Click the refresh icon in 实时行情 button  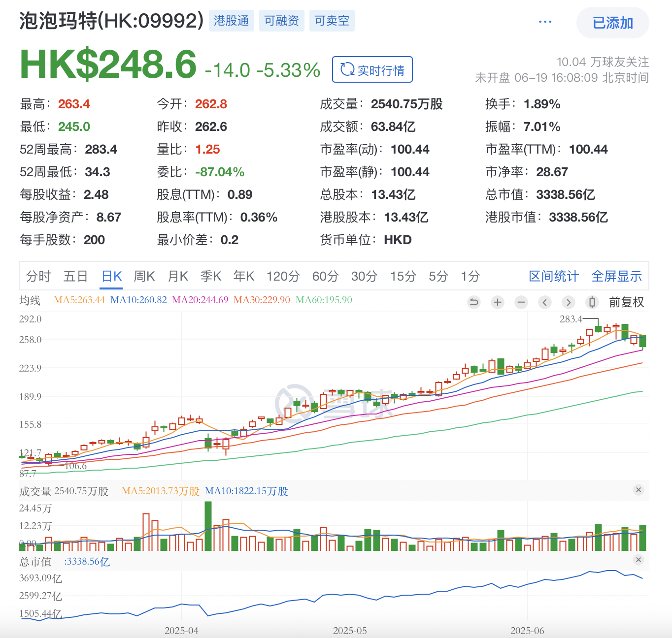coord(347,69)
